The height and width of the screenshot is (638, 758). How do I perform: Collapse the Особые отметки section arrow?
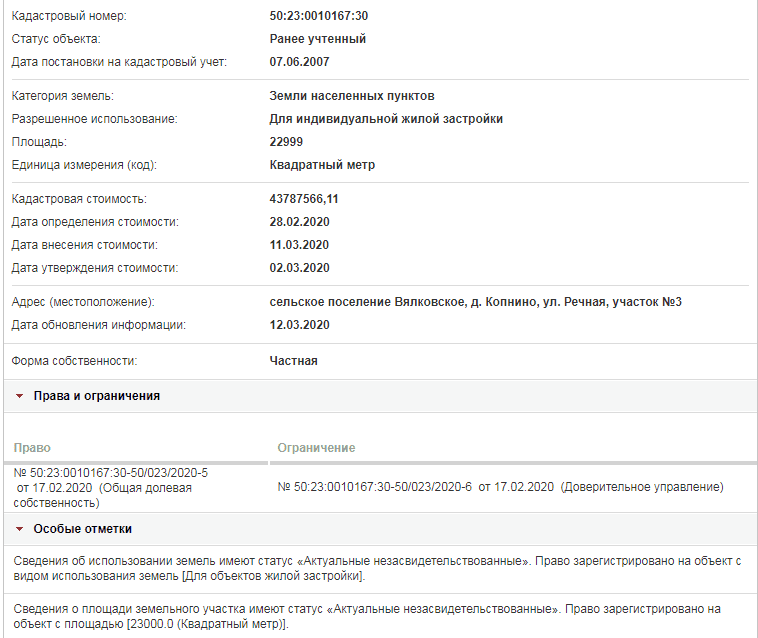19,529
